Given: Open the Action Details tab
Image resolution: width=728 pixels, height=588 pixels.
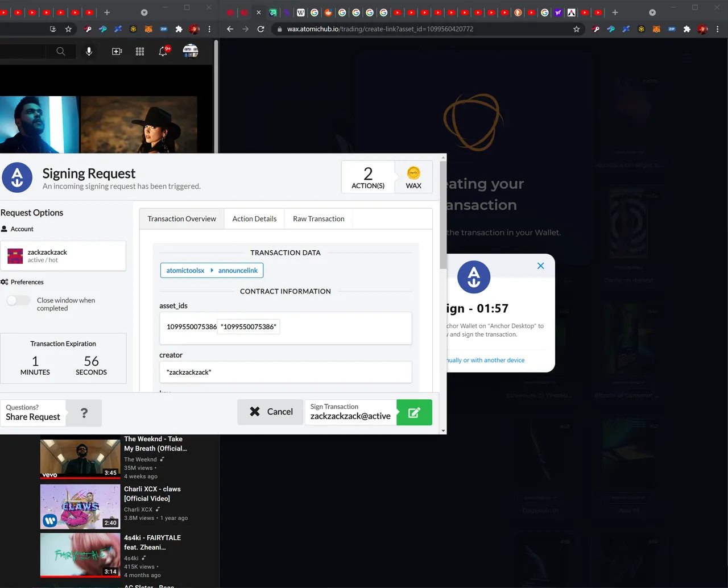Looking at the screenshot, I should click(x=254, y=219).
